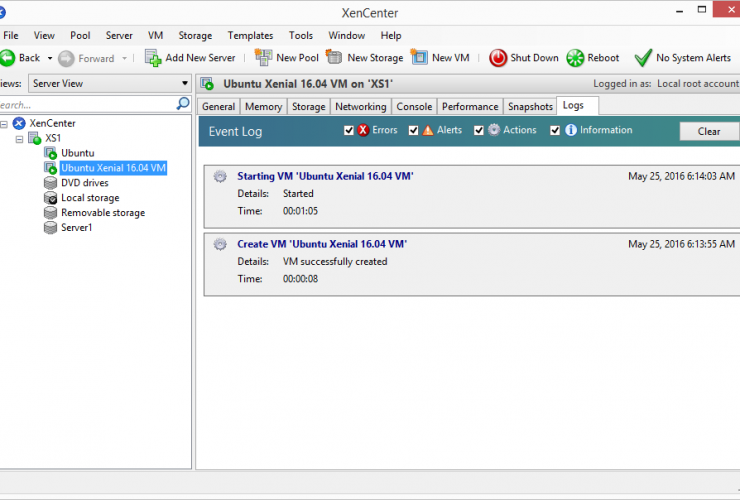Switch to the Performance tab
This screenshot has height=500, width=740.
[x=470, y=107]
